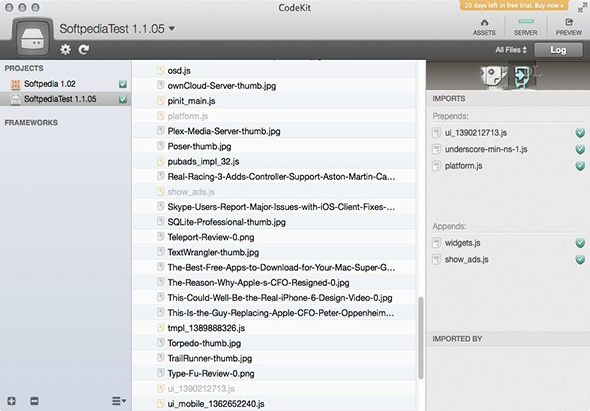This screenshot has height=411, width=590.
Task: Open the Log view
Action: coord(558,50)
